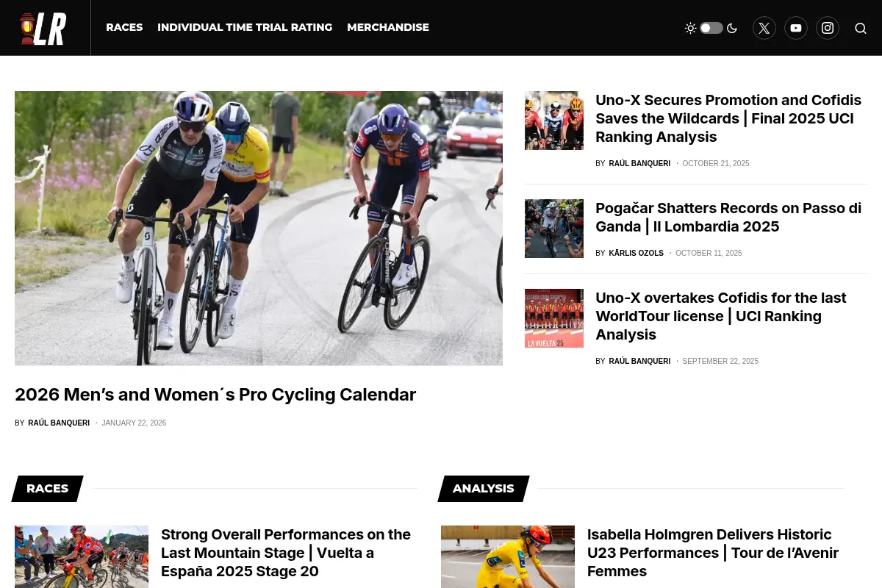Open the Instagram profile icon
Image resolution: width=882 pixels, height=588 pixels.
828,28
